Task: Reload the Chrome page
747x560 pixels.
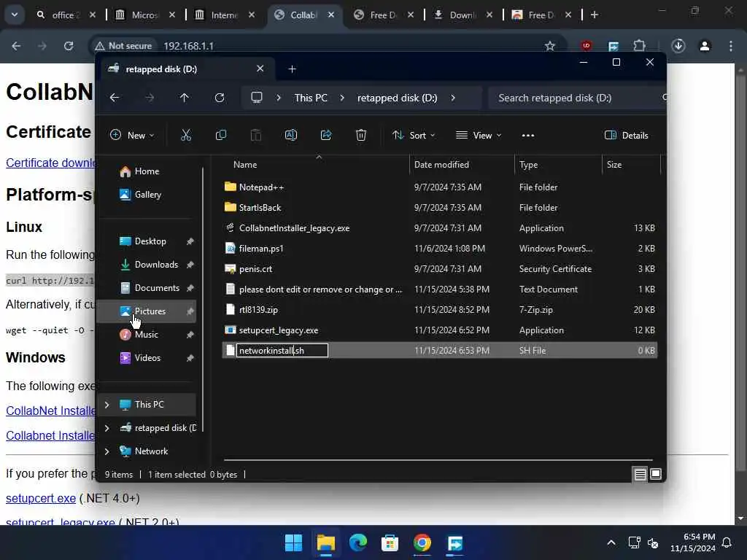Action: coord(69,46)
